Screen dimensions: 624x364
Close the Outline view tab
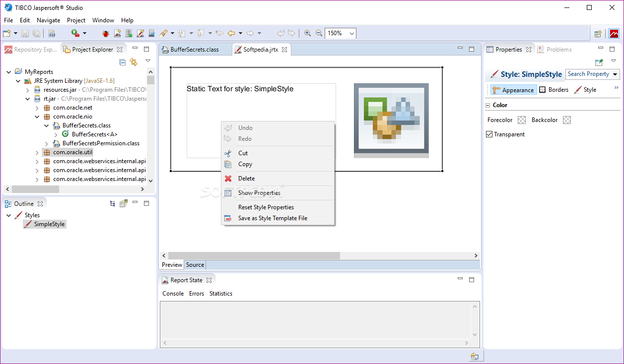[41, 204]
